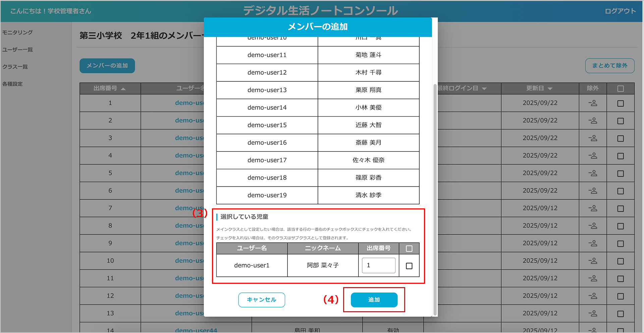Check main class box for demo-user1
The width and height of the screenshot is (644, 333).
pos(409,266)
